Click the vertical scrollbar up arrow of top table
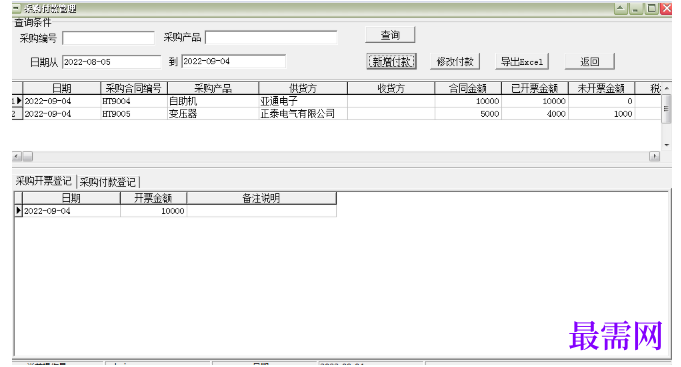Screen dimensions: 681x367 (667, 89)
